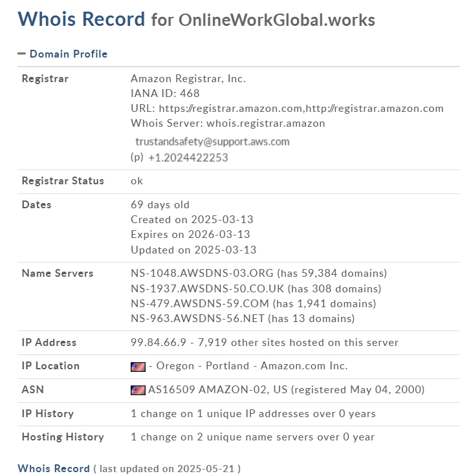Click the US flag in IP Location row

pyautogui.click(x=138, y=367)
